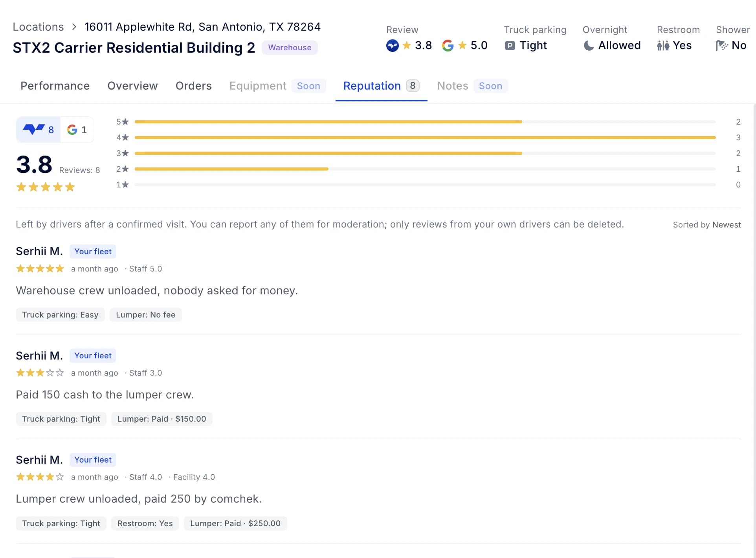This screenshot has height=558, width=756.
Task: Click the platform review logo icon in header
Action: click(x=392, y=46)
